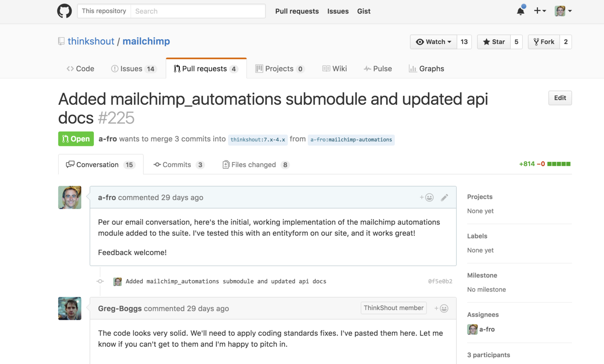This screenshot has height=364, width=604.
Task: Open '29 days ago' timestamp on Greg-Boggs comment
Action: (x=208, y=309)
